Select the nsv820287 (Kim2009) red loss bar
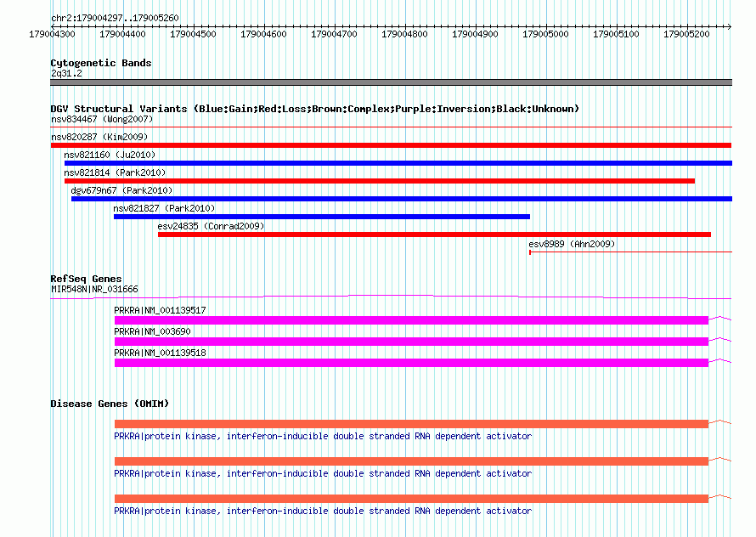Image resolution: width=756 pixels, height=537 pixels. pos(391,145)
